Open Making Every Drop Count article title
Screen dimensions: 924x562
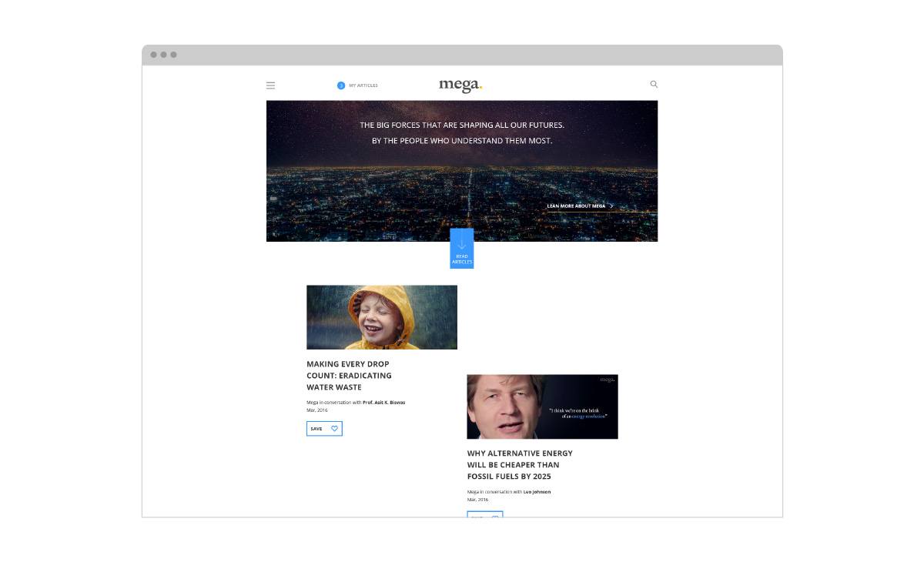coord(349,376)
